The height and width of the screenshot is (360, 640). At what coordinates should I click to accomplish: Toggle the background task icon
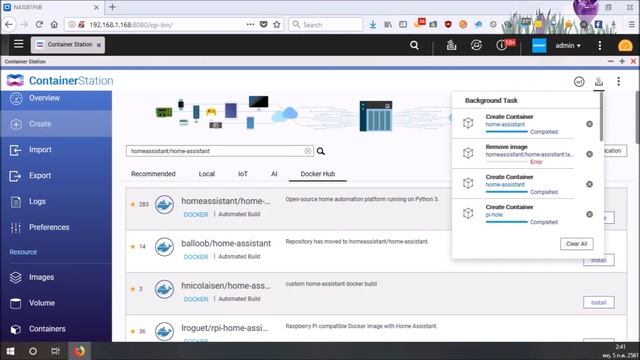(x=599, y=81)
